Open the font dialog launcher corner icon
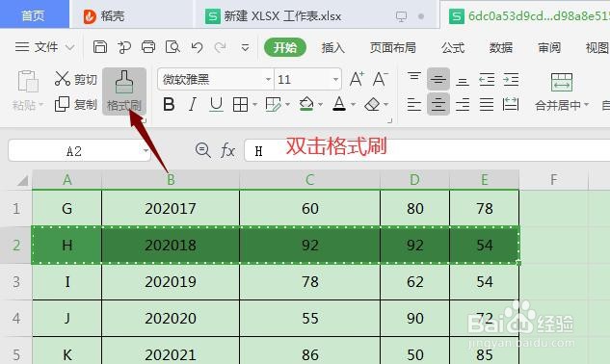The image size is (610, 364). point(390,120)
